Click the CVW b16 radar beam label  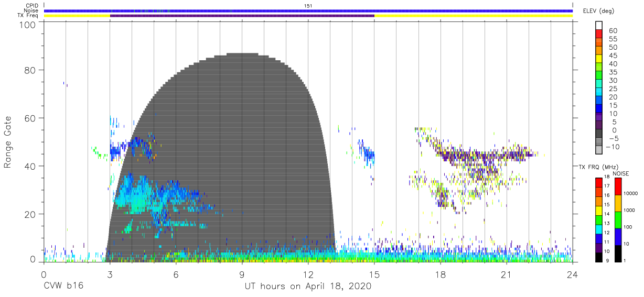point(63,287)
